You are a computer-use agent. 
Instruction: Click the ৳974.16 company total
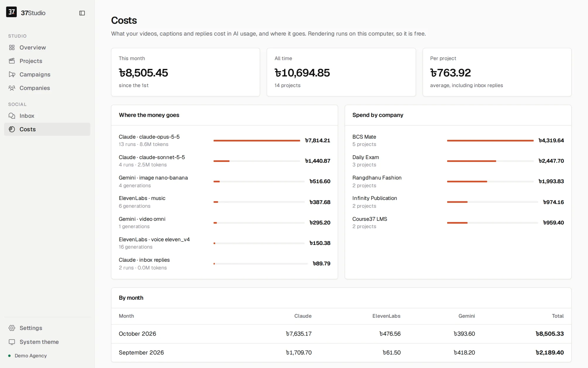[553, 202]
